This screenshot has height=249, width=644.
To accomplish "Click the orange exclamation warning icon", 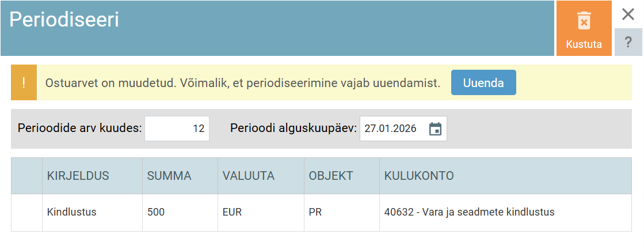I will (x=24, y=82).
